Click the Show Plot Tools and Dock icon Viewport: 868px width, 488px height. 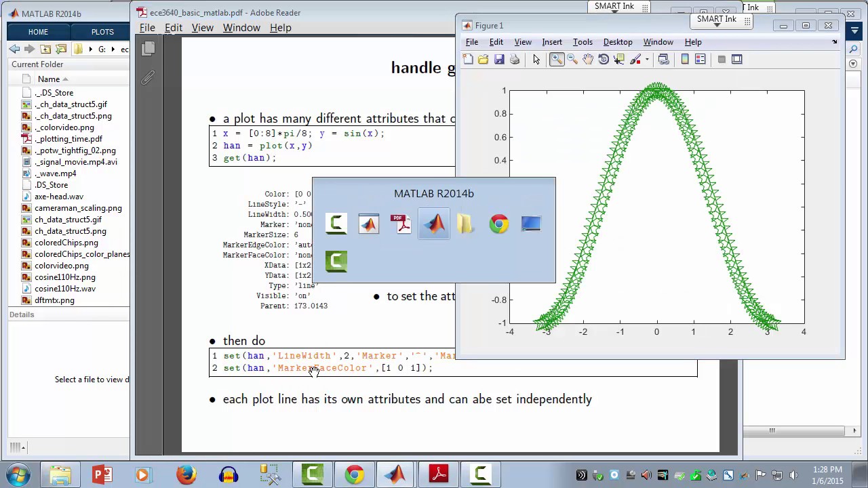pos(737,60)
